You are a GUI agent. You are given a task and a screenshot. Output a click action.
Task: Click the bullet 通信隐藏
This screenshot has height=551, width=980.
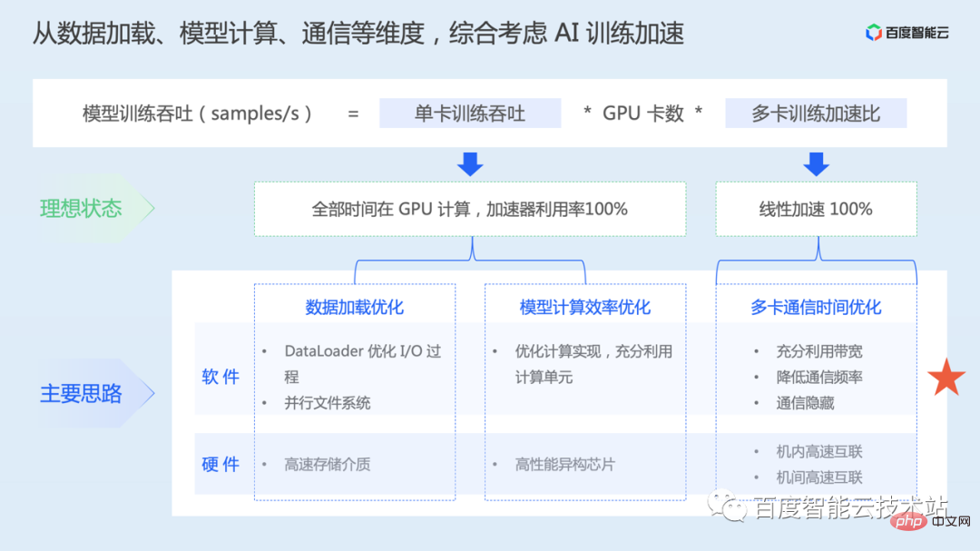pos(805,403)
